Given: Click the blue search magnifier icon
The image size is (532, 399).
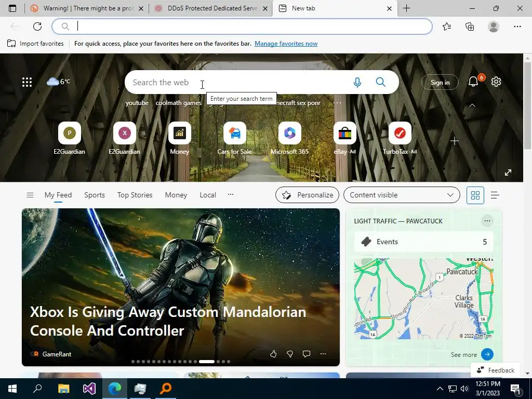Looking at the screenshot, I should (x=381, y=82).
